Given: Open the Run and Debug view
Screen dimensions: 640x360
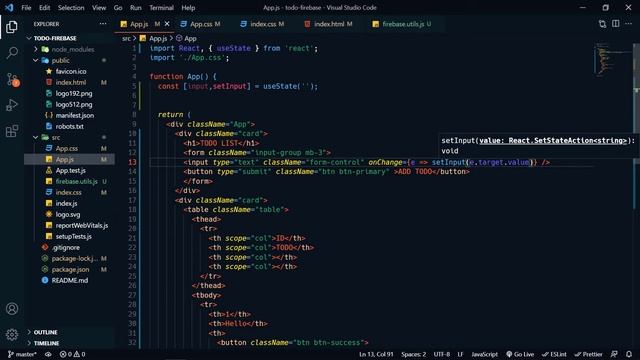Looking at the screenshot, I should pos(12,105).
